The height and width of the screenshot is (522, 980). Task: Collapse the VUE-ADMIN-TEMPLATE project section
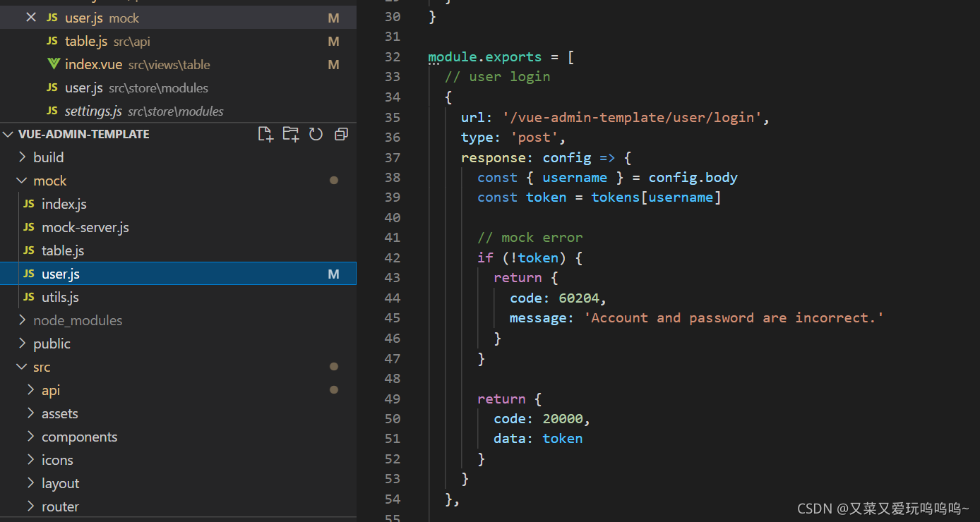(x=8, y=134)
